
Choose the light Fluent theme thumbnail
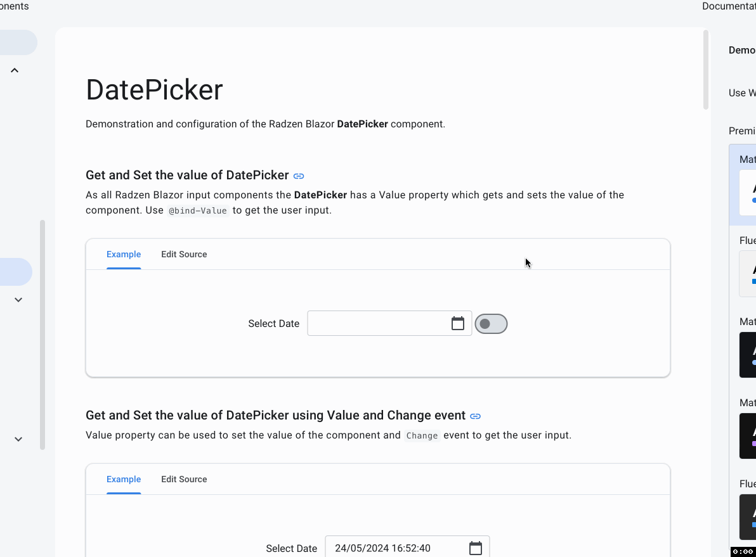coord(747,273)
